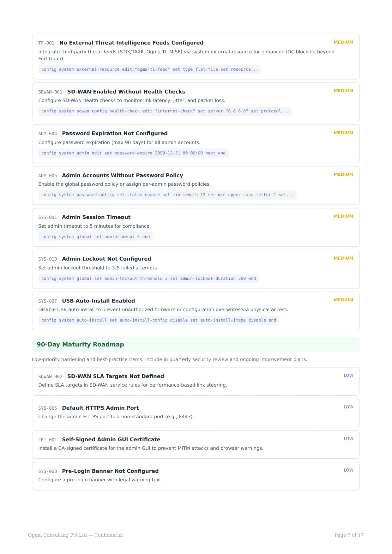Click the USB Auto-Install Enabled title
Screen dimensions: 392x554
point(98,301)
